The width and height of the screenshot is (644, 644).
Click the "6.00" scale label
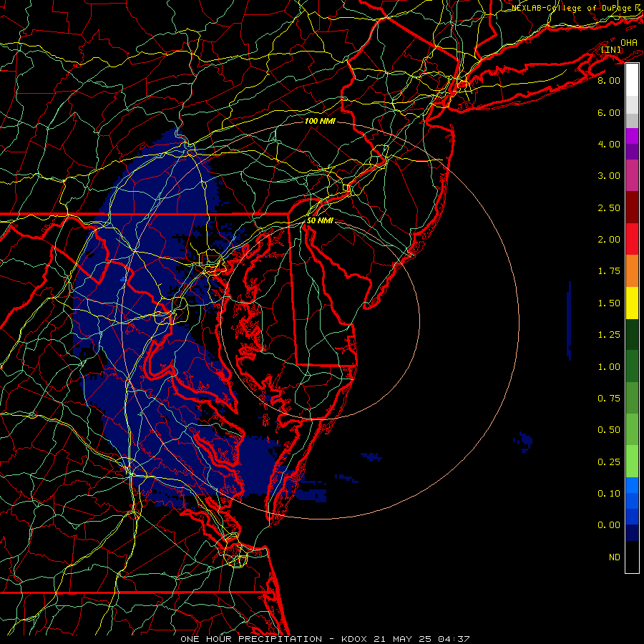pos(609,112)
